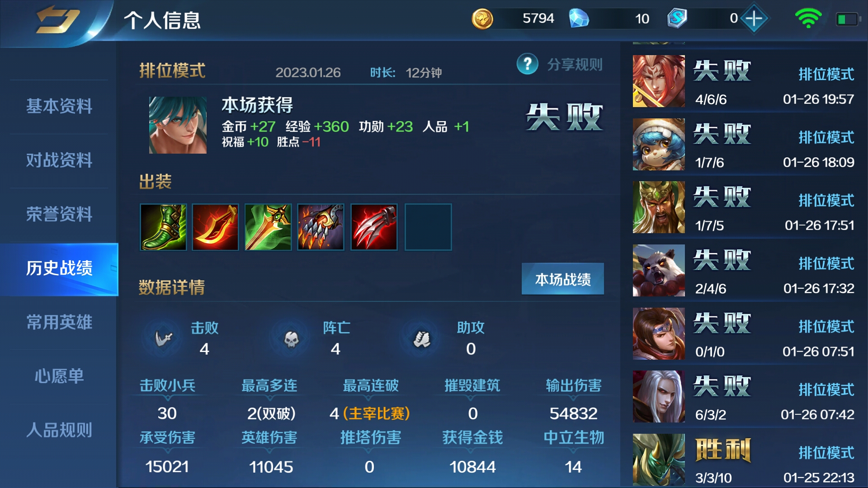868x488 pixels.
Task: Open the 6/3/2 match at 07:42
Action: coord(744,397)
